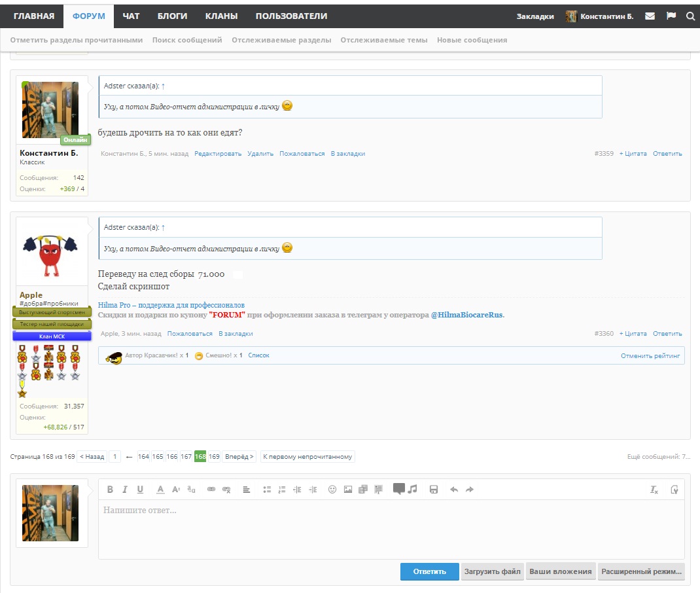Toggle underline formatting in the reply editor
The height and width of the screenshot is (593, 700).
pos(140,490)
